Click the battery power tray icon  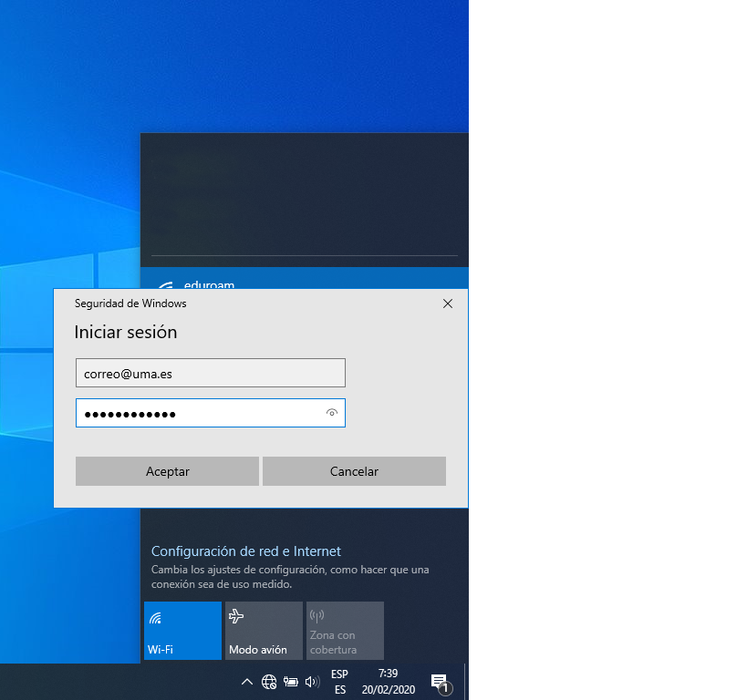291,682
